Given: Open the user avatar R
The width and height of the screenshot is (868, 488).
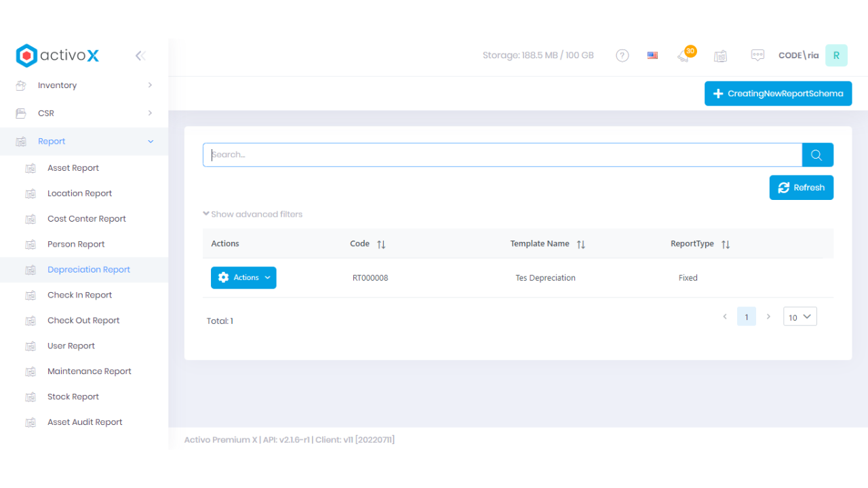Looking at the screenshot, I should [836, 56].
